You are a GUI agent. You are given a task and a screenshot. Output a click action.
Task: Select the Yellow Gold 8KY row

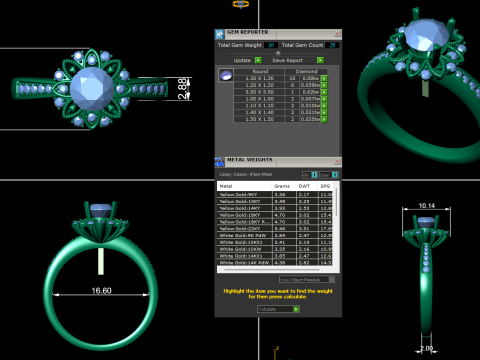pyautogui.click(x=275, y=194)
